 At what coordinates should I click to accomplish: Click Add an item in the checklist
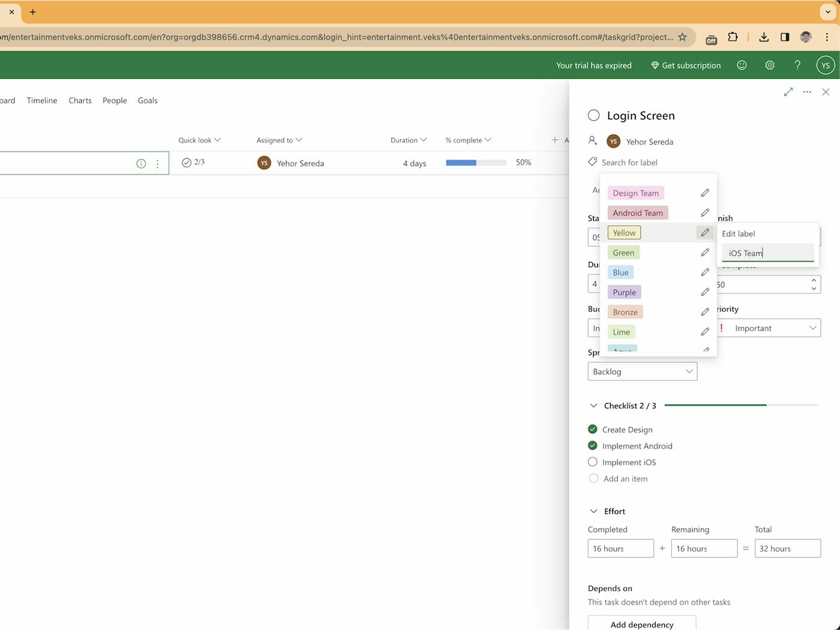coord(626,478)
